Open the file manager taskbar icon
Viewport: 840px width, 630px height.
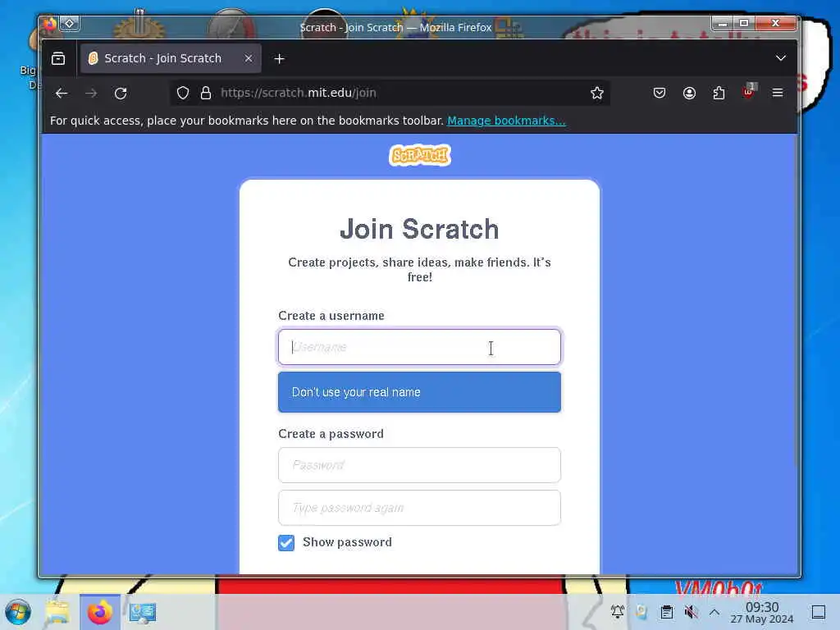coord(57,612)
